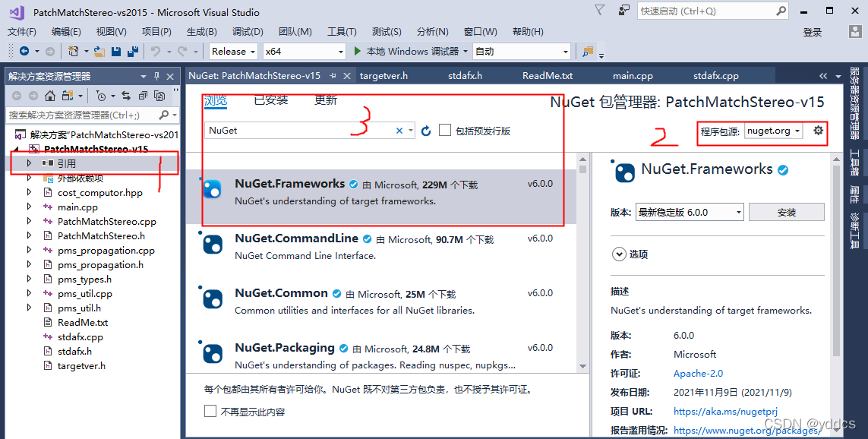
Task: Close the Solution Explorer panel
Action: pyautogui.click(x=170, y=77)
